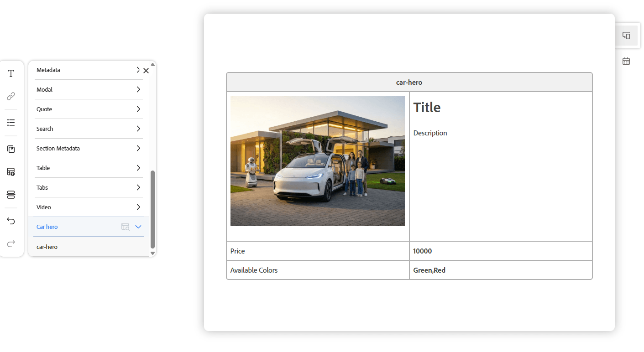The image size is (644, 352).
Task: Click the Available Colors cell
Action: [318, 270]
